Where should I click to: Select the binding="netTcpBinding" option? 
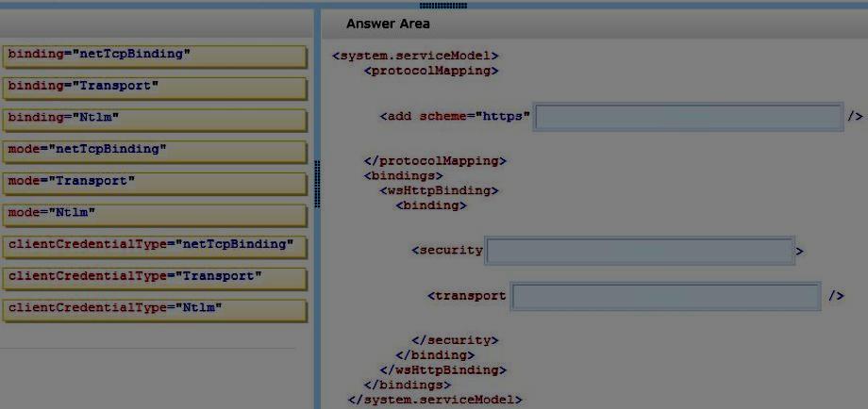154,57
